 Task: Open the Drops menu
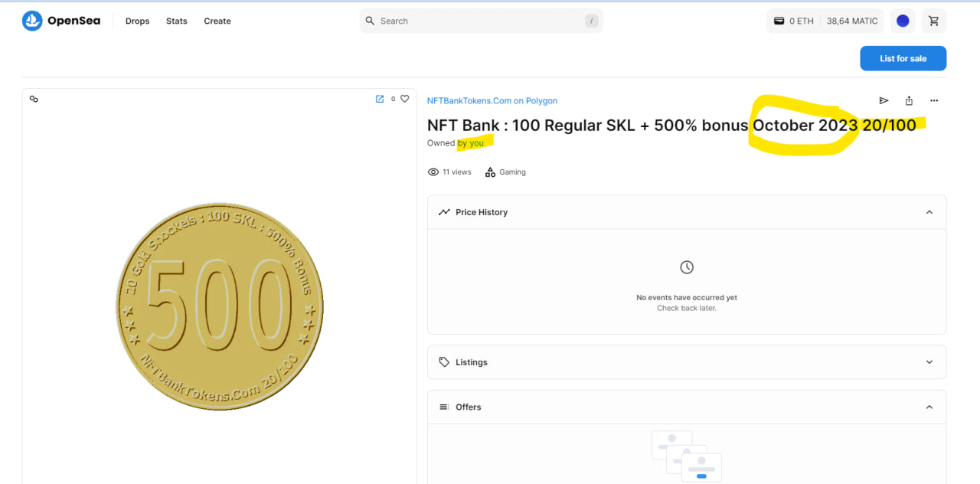coord(137,21)
